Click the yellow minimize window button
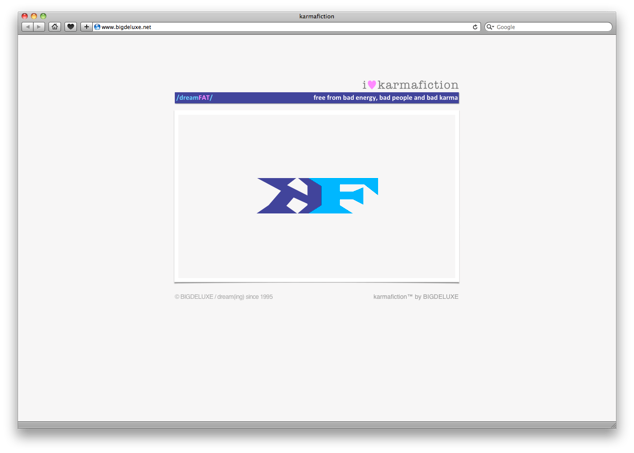 34,16
